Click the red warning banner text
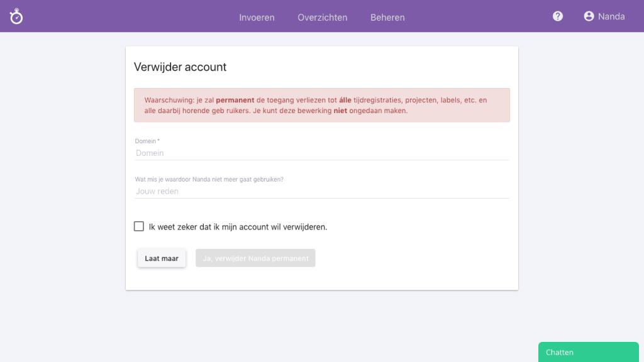The image size is (644, 362). click(321, 105)
